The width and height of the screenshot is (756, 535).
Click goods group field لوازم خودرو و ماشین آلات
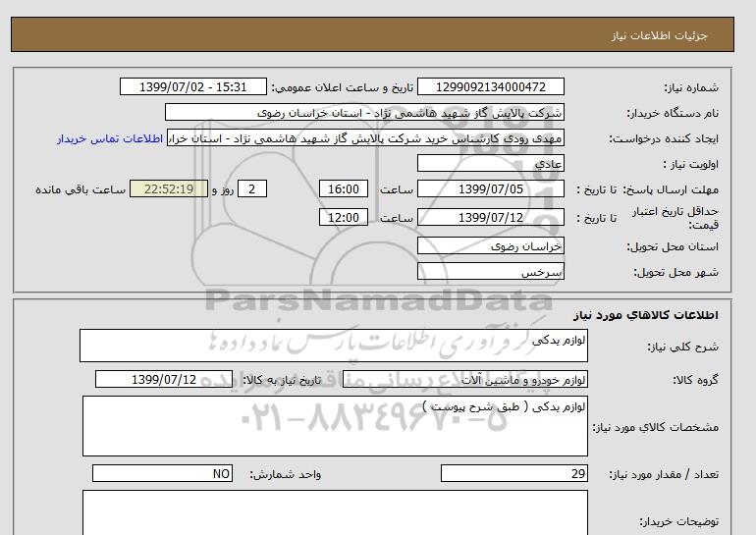click(x=465, y=379)
